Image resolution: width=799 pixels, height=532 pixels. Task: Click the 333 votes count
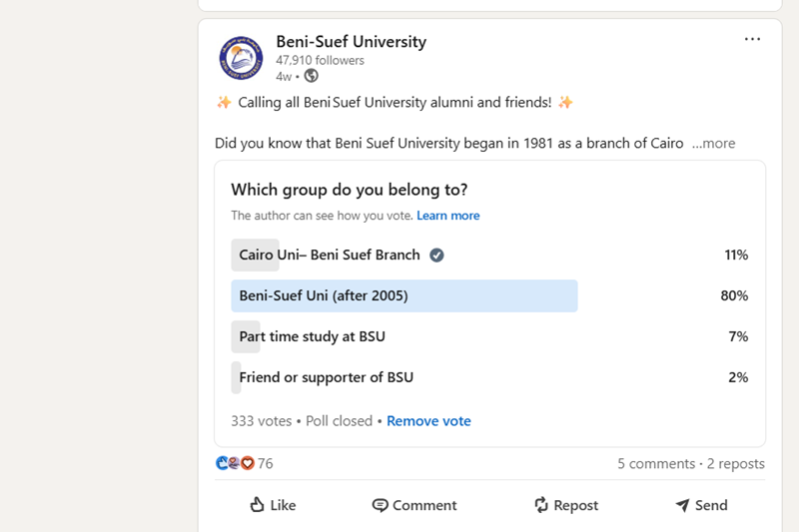click(261, 421)
